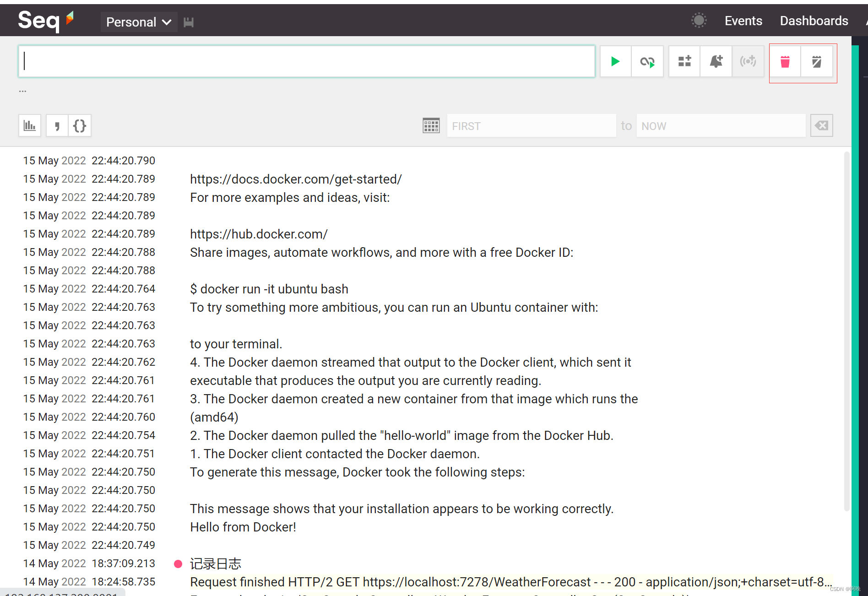
Task: Click the event list vertical scrollbar
Action: tap(846, 331)
